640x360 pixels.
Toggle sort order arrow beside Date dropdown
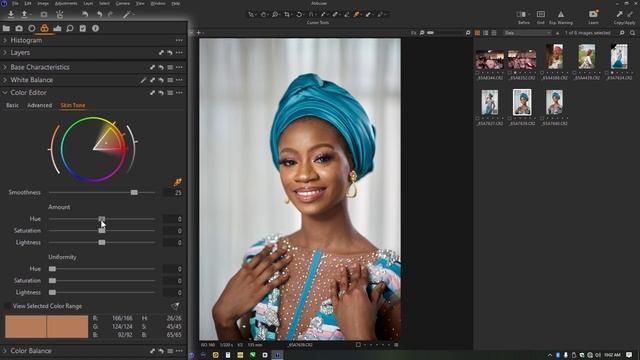pyautogui.click(x=557, y=33)
